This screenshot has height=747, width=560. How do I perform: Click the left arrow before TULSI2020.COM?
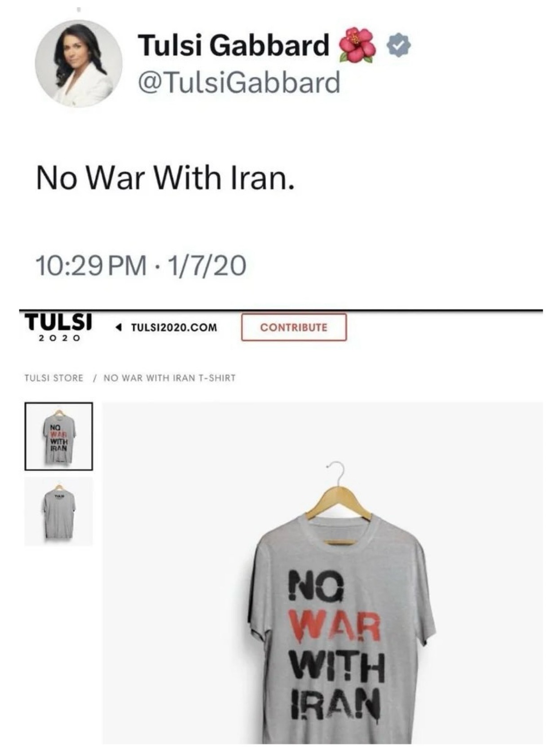119,327
